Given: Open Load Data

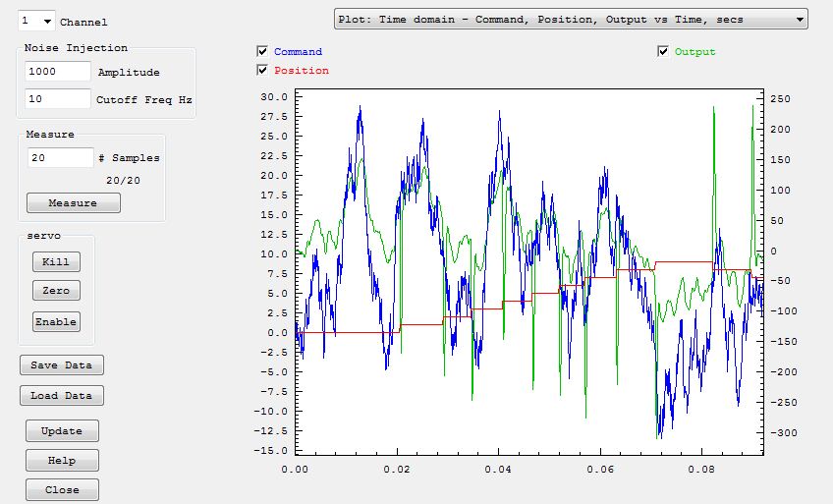Looking at the screenshot, I should [x=61, y=396].
